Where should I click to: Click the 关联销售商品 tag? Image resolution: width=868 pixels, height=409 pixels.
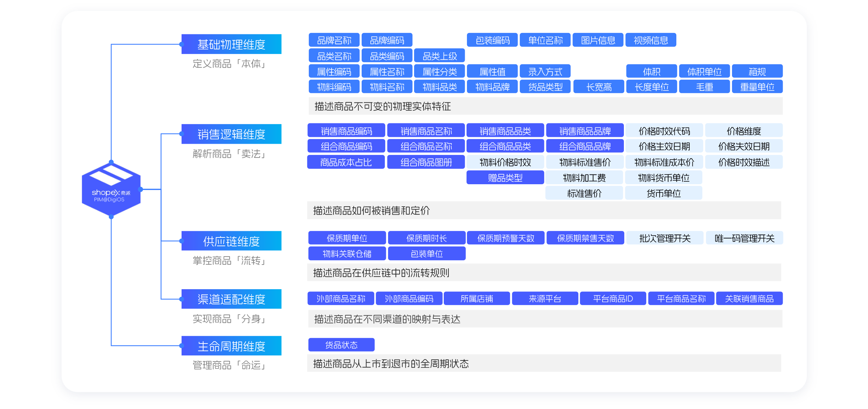click(x=749, y=298)
